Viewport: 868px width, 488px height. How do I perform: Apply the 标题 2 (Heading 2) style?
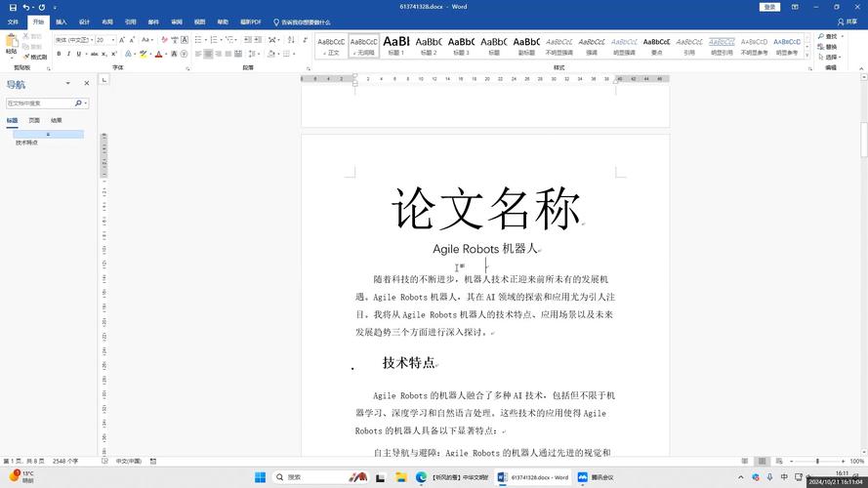point(429,45)
